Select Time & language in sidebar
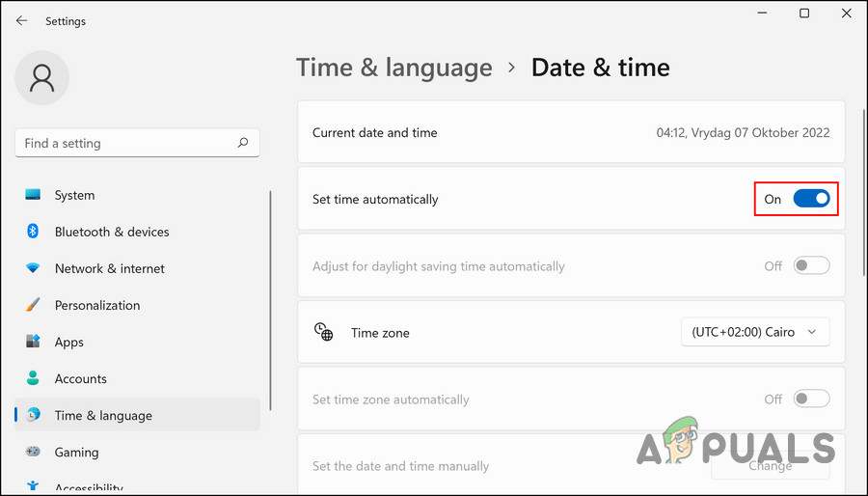Image resolution: width=868 pixels, height=496 pixels. [x=103, y=415]
